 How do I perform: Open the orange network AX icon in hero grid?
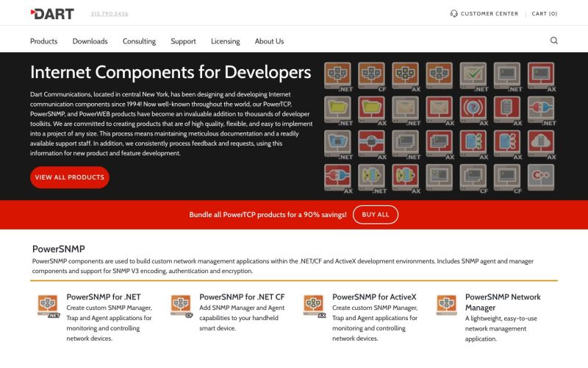406,76
